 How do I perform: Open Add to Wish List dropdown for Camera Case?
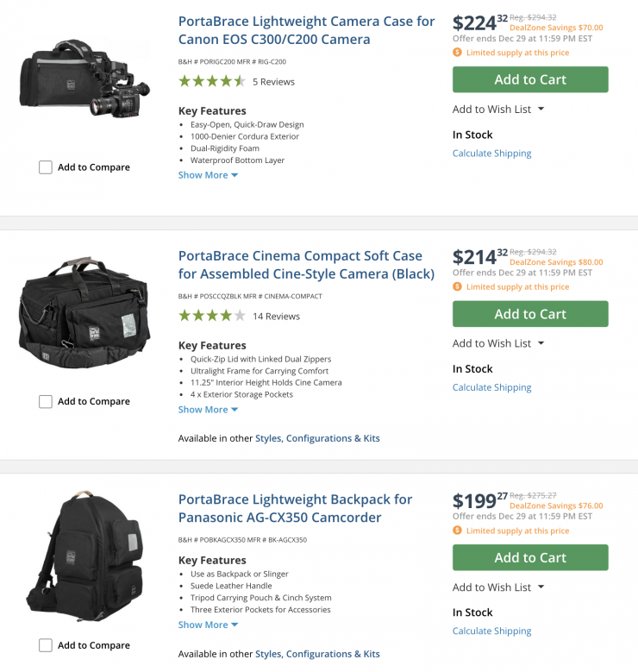(x=498, y=110)
